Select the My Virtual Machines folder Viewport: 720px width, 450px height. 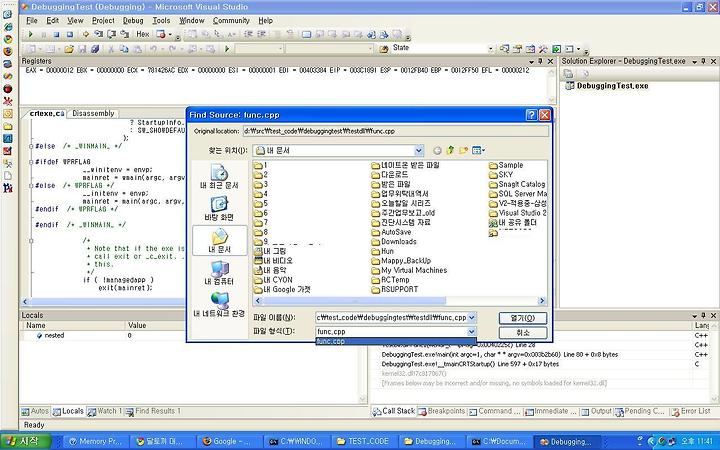pyautogui.click(x=409, y=270)
